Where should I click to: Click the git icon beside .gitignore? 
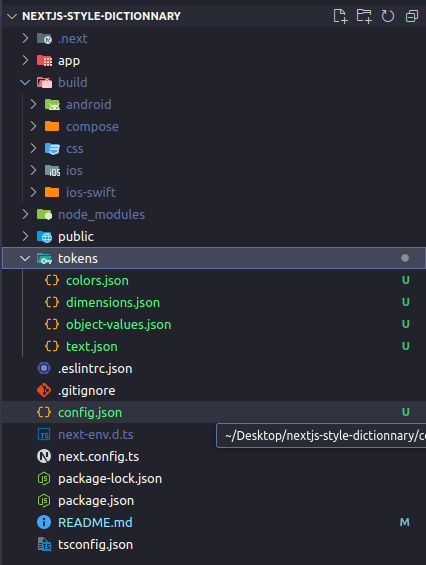(44, 390)
